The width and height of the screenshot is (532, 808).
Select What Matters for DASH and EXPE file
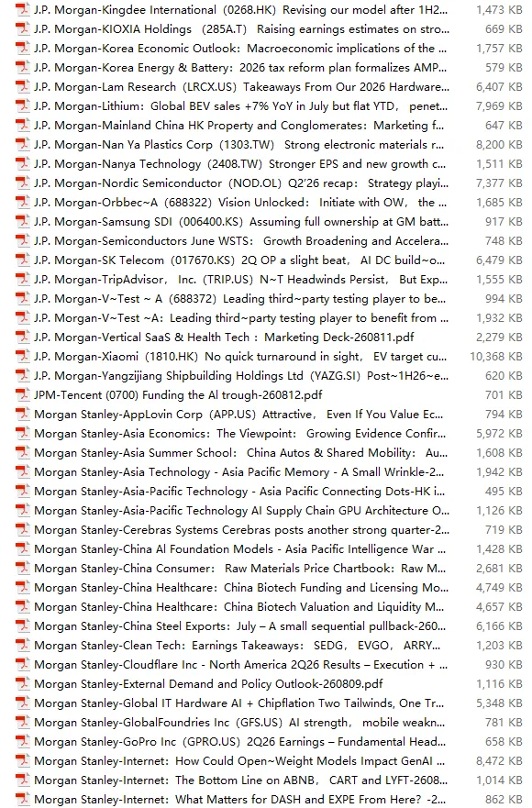239,800
